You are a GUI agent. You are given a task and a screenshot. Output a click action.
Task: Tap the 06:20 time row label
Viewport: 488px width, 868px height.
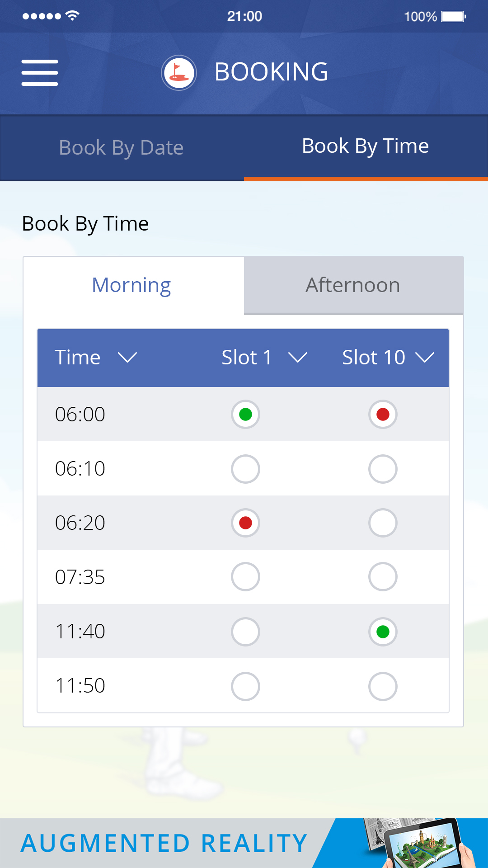pos(80,523)
